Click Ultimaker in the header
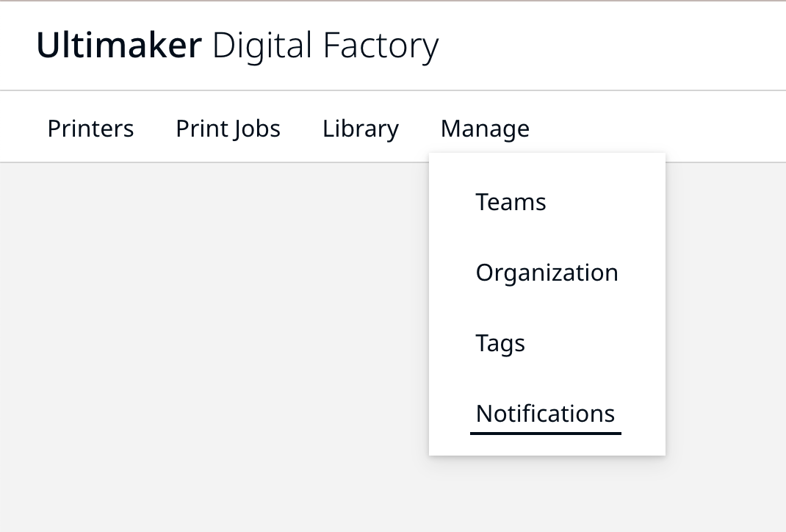The height and width of the screenshot is (532, 786). point(119,45)
